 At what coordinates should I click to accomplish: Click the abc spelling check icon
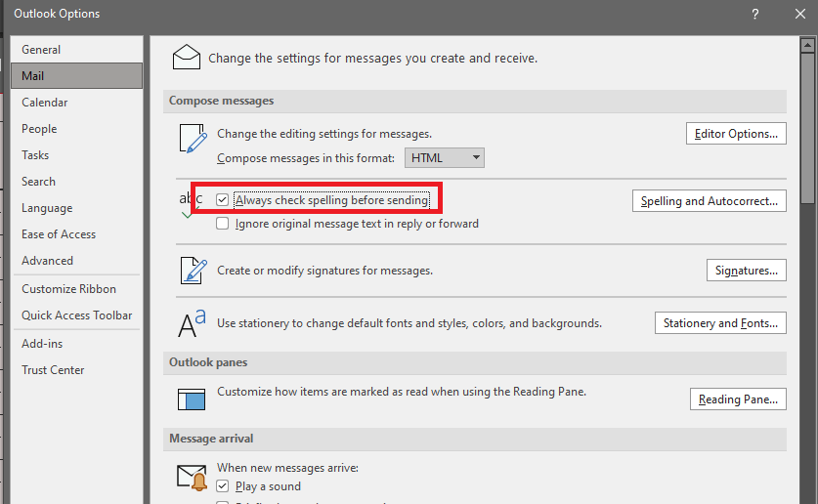click(x=191, y=204)
